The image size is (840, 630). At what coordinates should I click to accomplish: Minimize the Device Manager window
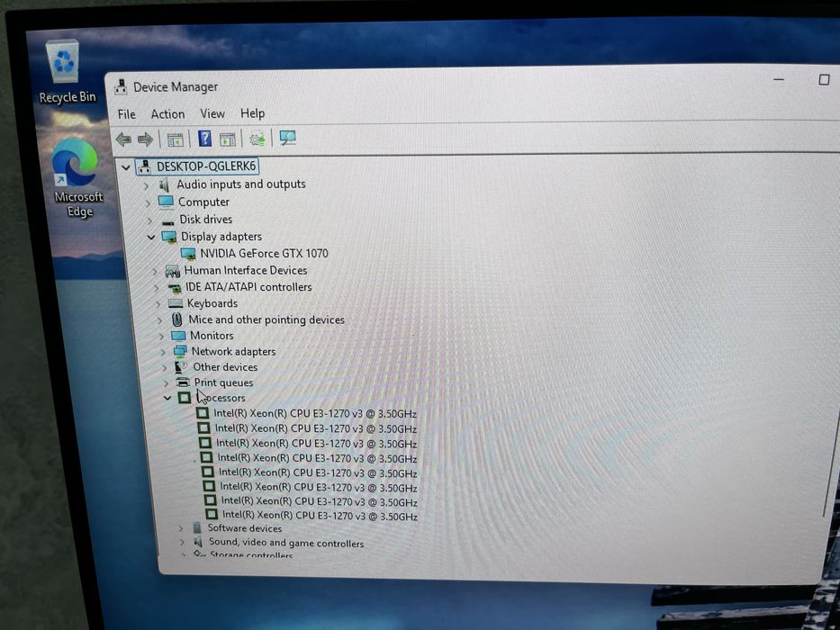tap(779, 80)
